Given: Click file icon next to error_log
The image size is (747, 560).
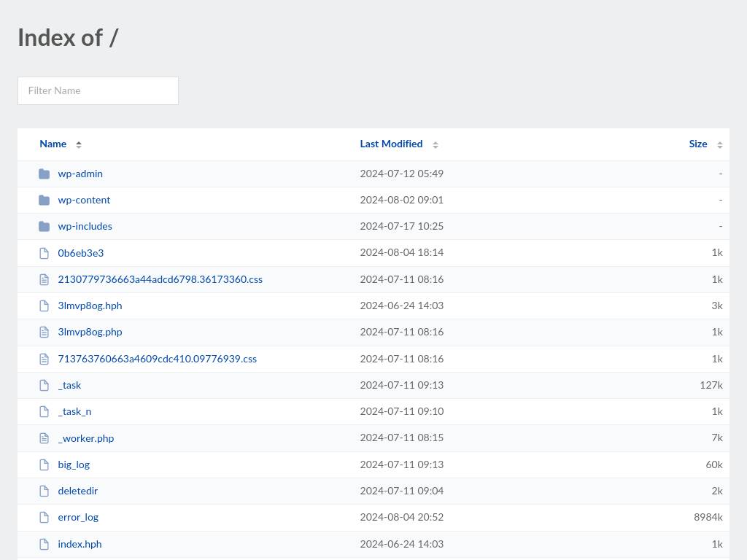Looking at the screenshot, I should (x=44, y=517).
